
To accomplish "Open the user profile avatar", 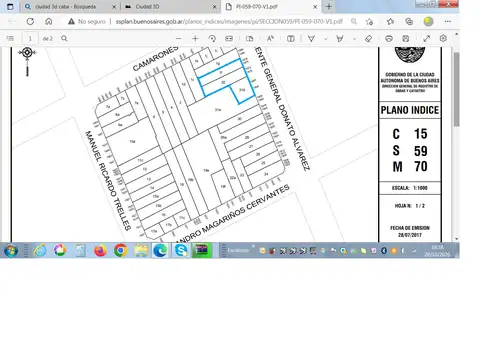I will pyautogui.click(x=428, y=22).
